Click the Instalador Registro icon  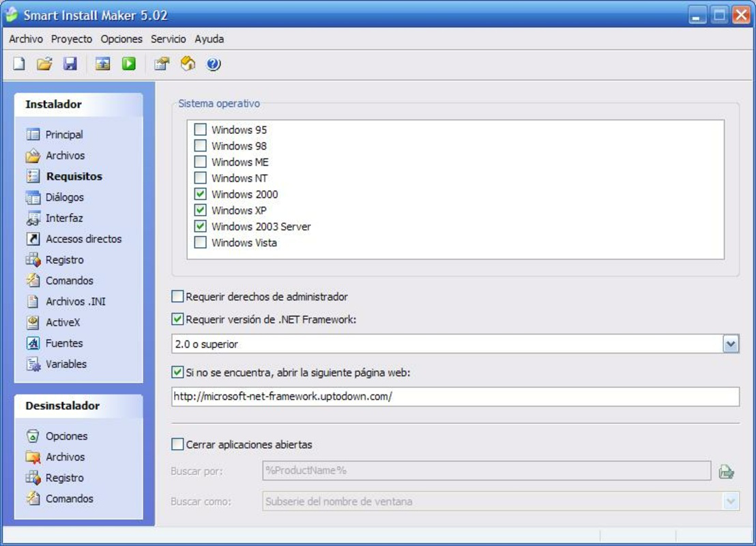33,259
